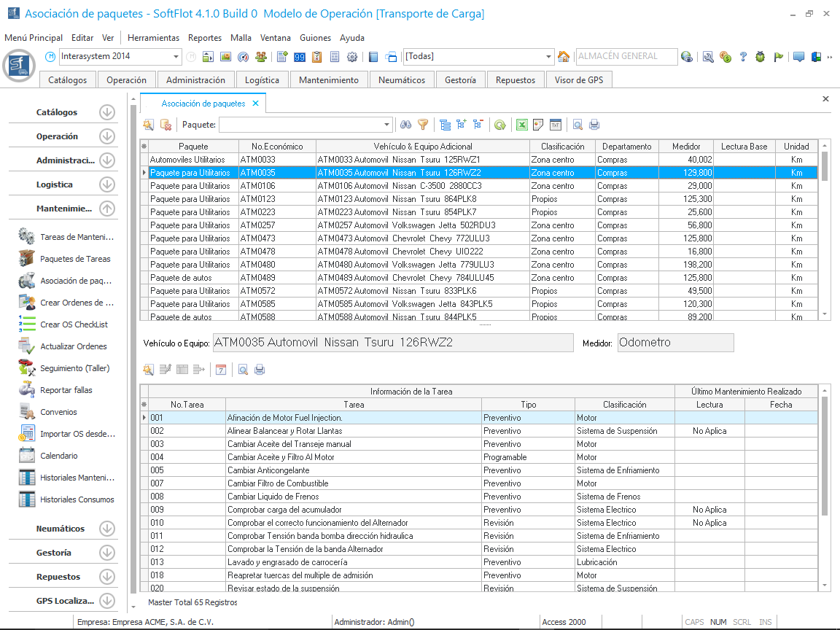Open the [Todas] dropdown list
Screen dimensions: 840x630
[x=550, y=57]
